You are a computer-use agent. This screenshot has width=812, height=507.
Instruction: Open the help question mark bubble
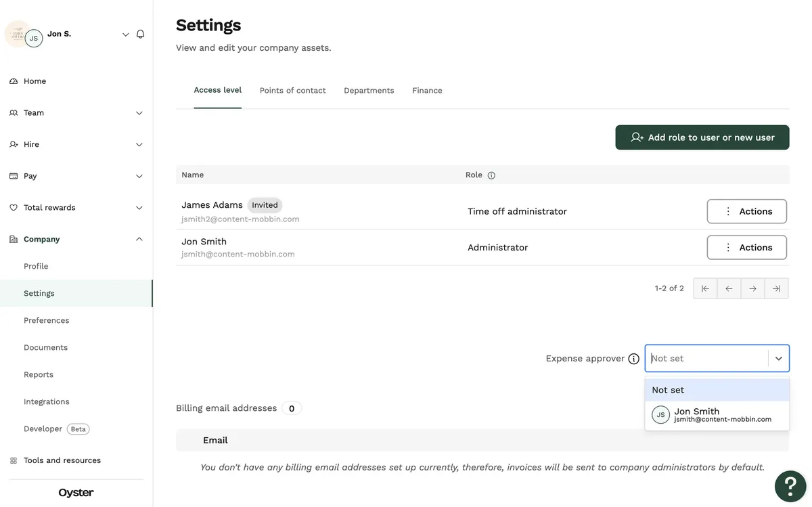pyautogui.click(x=790, y=485)
